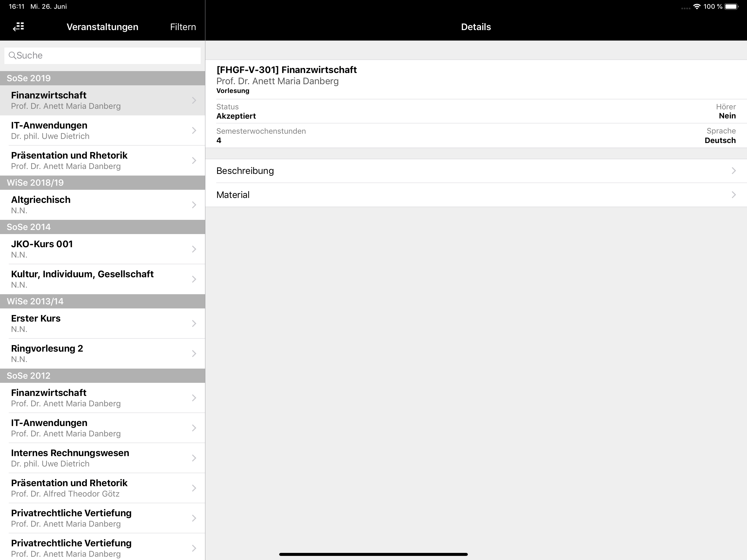Screen dimensions: 747x560
Task: Expand the Material row
Action: coord(476,195)
